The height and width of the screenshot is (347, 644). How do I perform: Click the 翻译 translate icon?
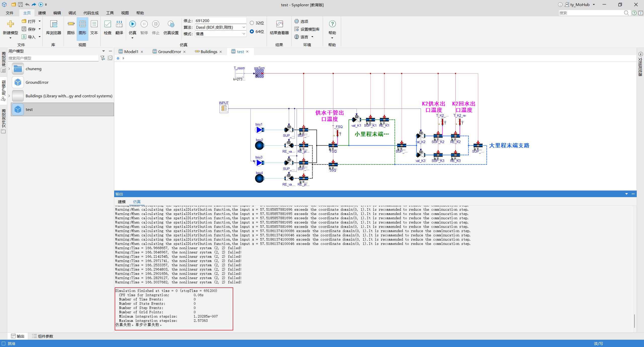pyautogui.click(x=119, y=28)
